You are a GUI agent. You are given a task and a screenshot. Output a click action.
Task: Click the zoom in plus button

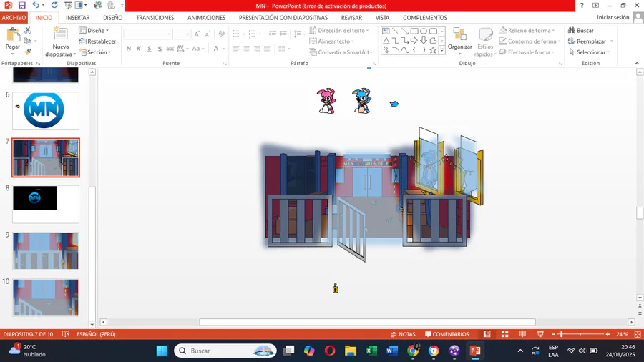coord(608,334)
